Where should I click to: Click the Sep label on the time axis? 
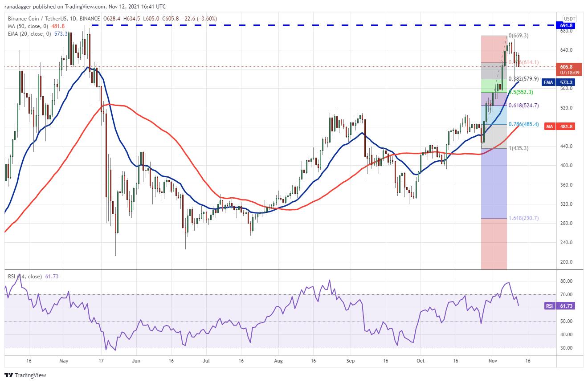click(x=351, y=361)
